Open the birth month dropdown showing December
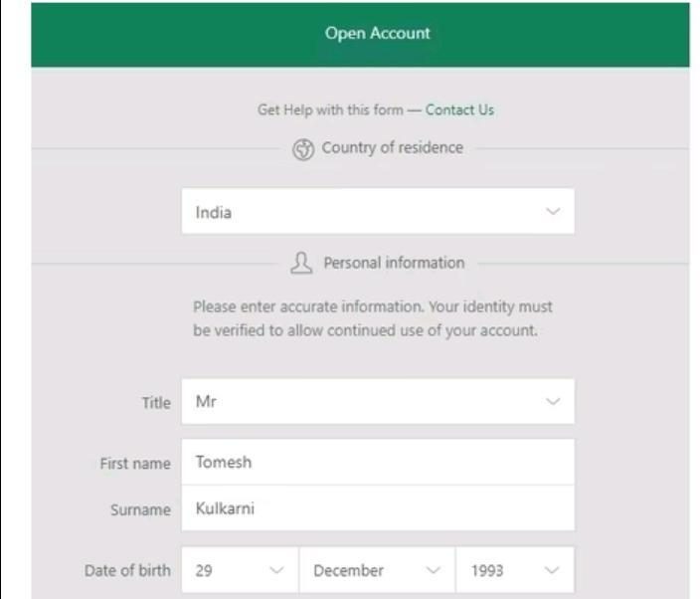 click(377, 570)
